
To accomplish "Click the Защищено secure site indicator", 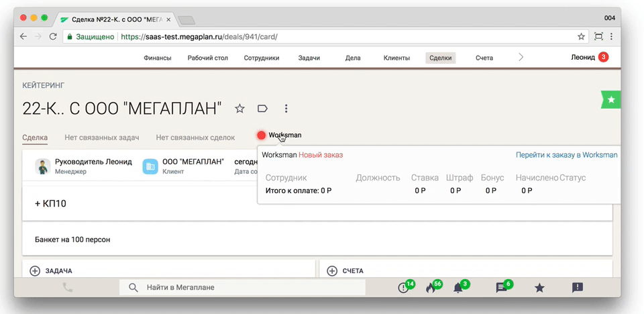I will pyautogui.click(x=91, y=37).
